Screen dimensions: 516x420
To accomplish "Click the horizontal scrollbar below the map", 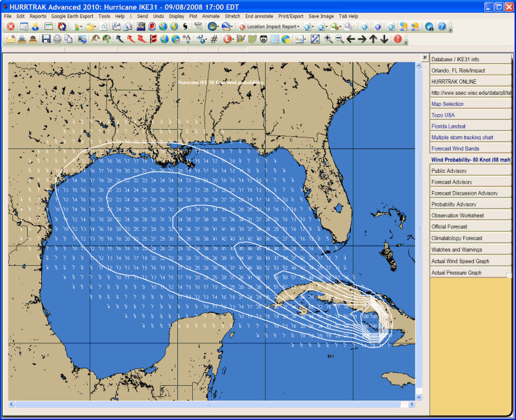I will (x=213, y=404).
